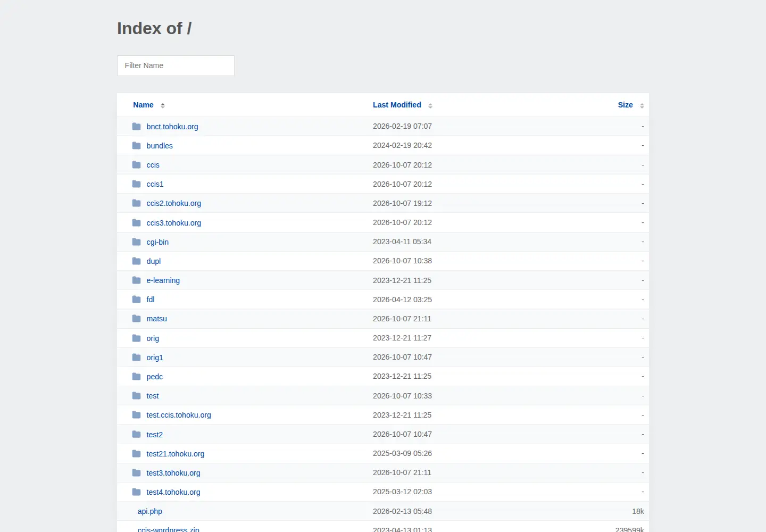766x532 pixels.
Task: Click the sort arrows beside Size
Action: 642,105
